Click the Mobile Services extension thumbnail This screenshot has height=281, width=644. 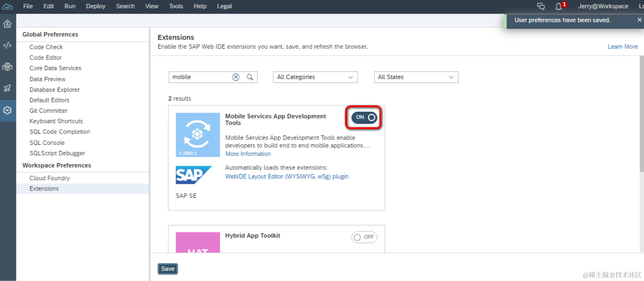click(198, 135)
